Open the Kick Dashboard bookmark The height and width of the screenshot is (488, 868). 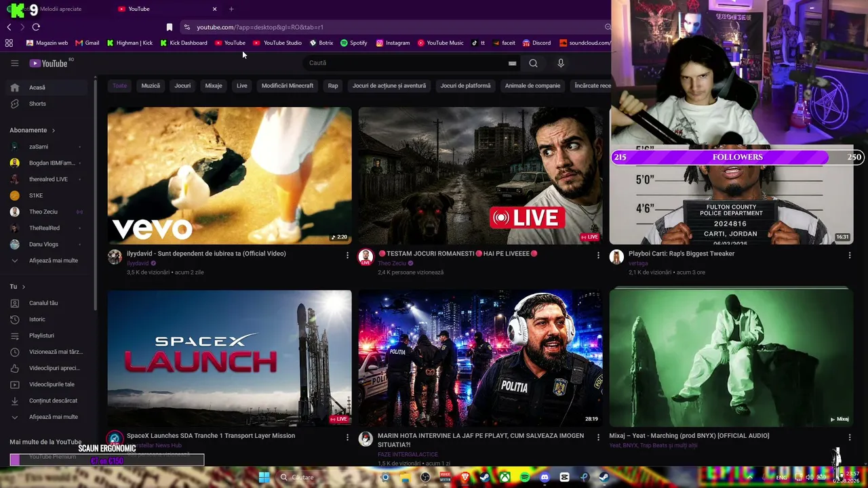tap(184, 43)
